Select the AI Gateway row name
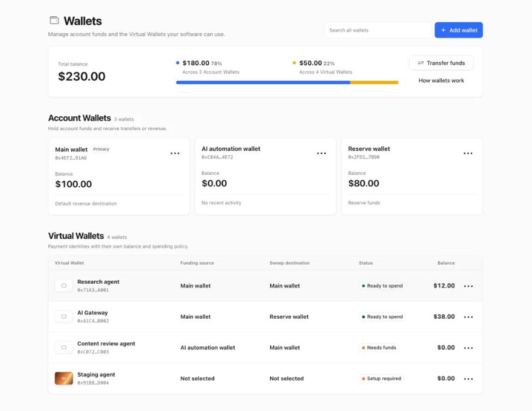 tap(93, 313)
